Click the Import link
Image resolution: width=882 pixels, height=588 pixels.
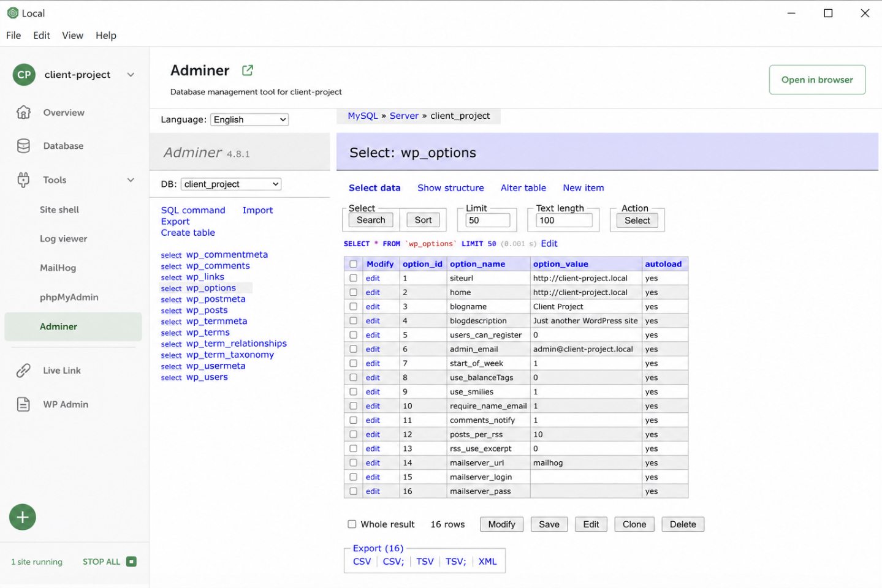[x=257, y=210]
